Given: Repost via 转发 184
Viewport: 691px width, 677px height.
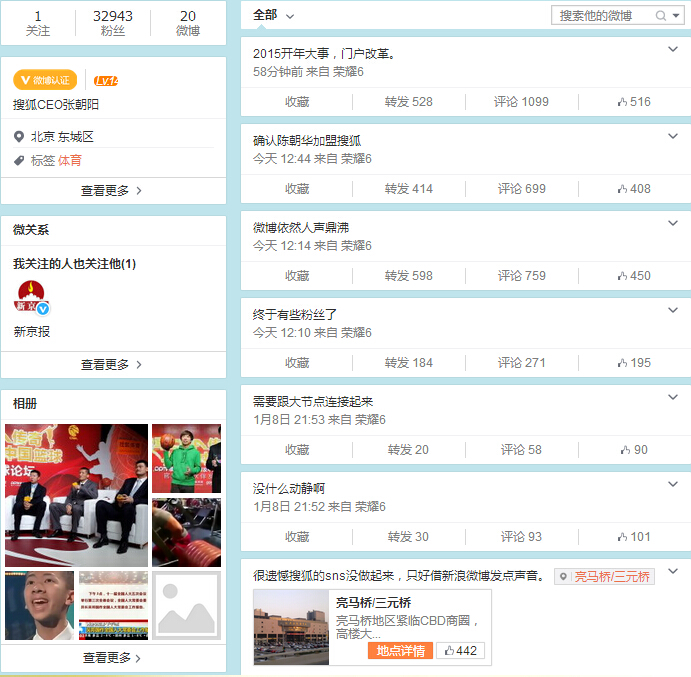Looking at the screenshot, I should pos(409,363).
